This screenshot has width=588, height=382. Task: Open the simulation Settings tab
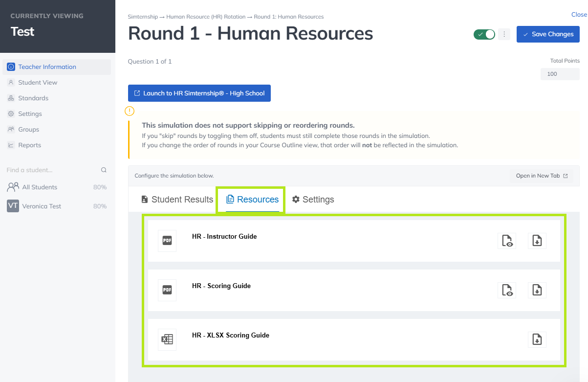point(313,200)
